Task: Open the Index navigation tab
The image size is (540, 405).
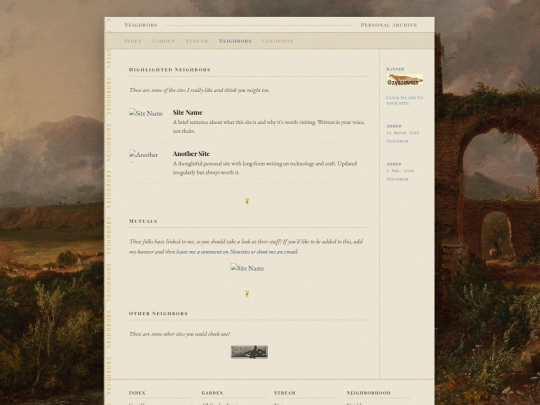Action: (x=133, y=41)
